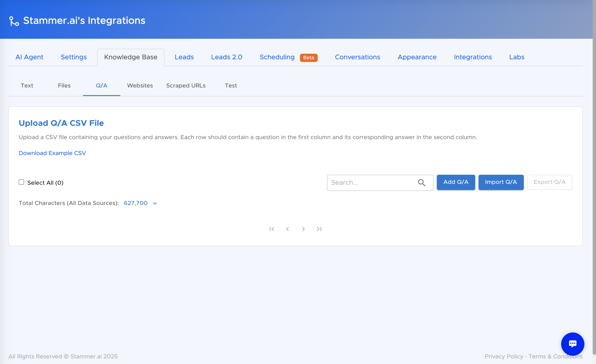Viewport: 596px width, 364px height.
Task: Go to next page arrow
Action: pos(303,229)
